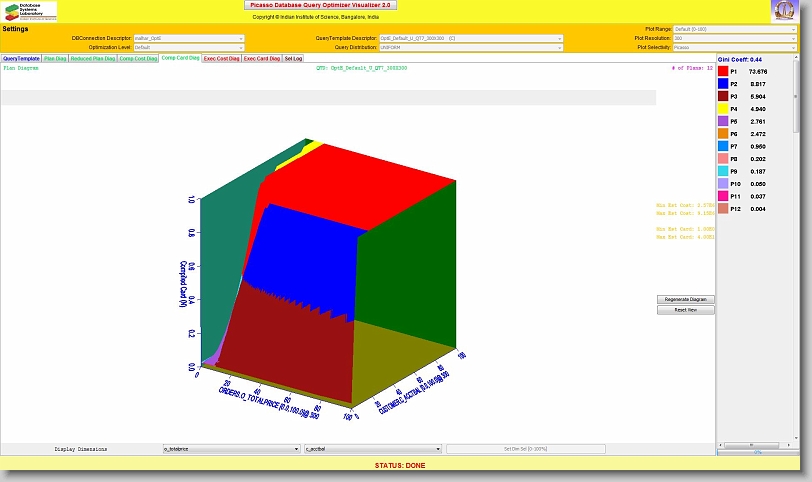Open the DBConnection Descriptor dropdown
The image size is (812, 482).
(x=188, y=38)
